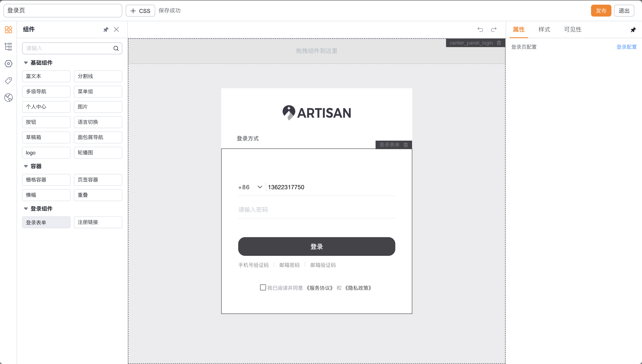Open the +86 country code dropdown

250,187
